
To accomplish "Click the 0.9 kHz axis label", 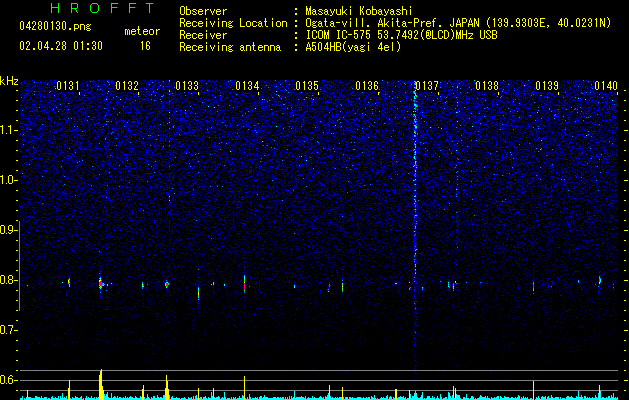I will point(8,230).
